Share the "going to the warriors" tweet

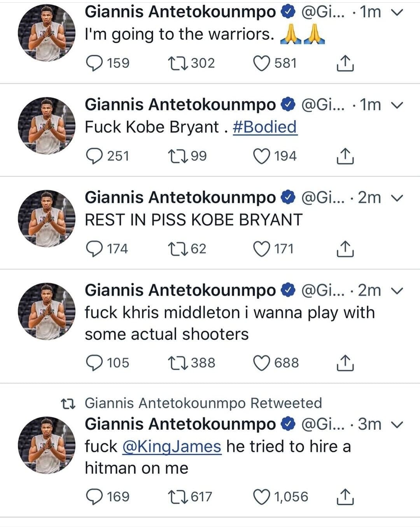pos(345,63)
